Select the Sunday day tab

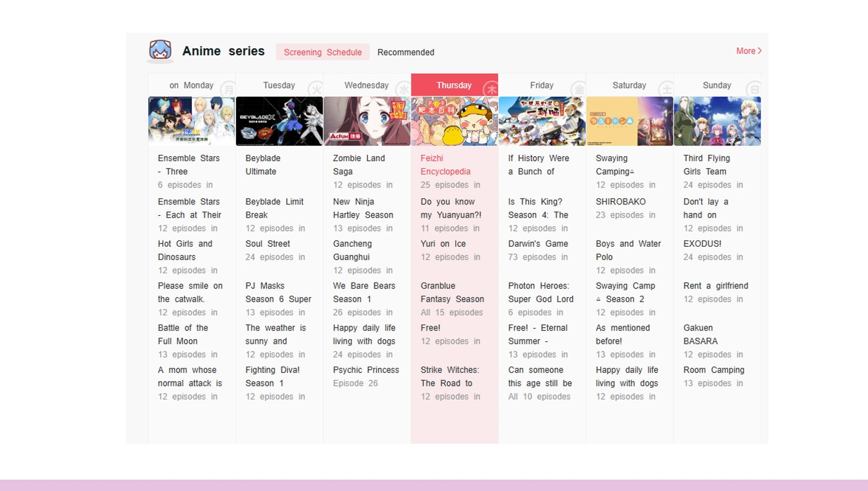[717, 85]
